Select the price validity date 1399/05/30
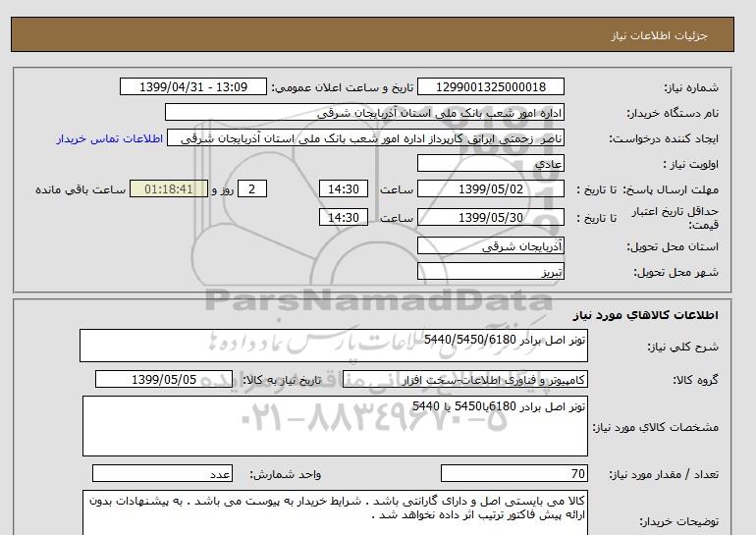 (x=490, y=217)
